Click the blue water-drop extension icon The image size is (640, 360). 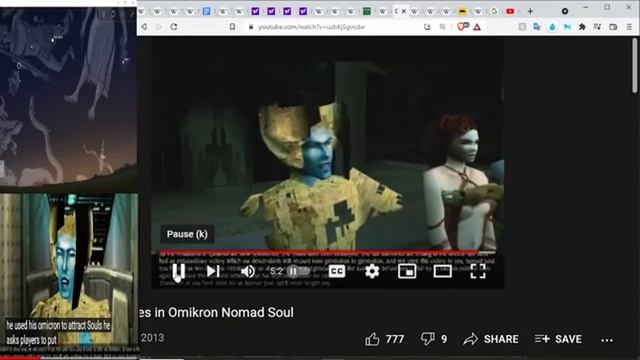coord(552,27)
